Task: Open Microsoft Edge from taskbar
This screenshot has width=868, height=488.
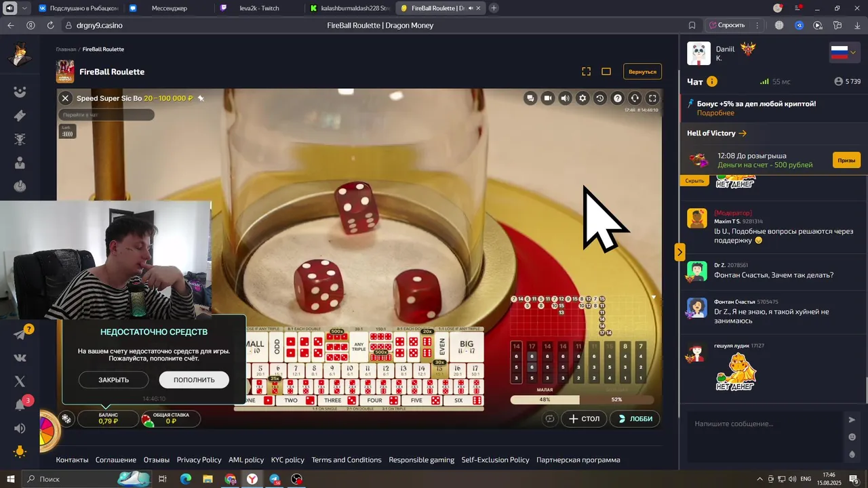Action: click(185, 479)
